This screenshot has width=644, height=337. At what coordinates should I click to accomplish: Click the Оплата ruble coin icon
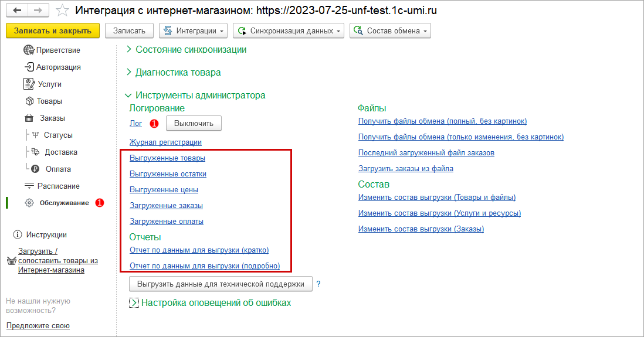coord(35,169)
